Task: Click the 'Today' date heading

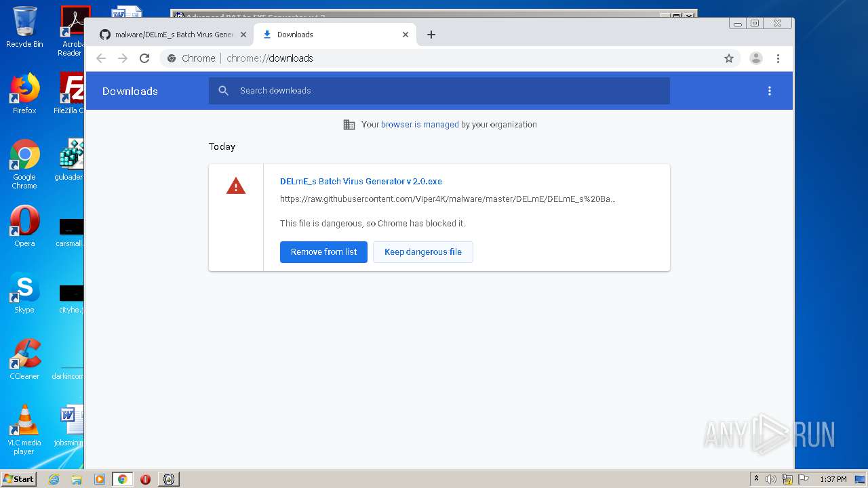Action: [x=222, y=146]
